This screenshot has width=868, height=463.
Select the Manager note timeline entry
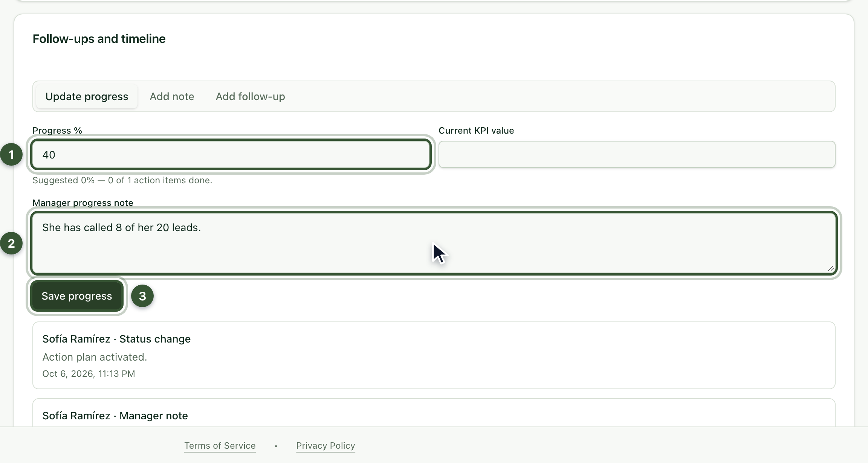click(x=434, y=413)
